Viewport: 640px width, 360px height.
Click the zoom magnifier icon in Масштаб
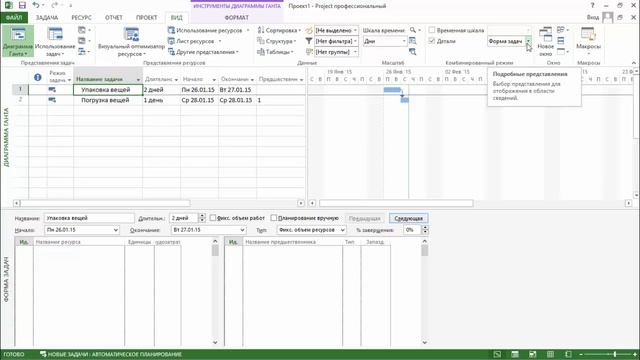tap(413, 30)
